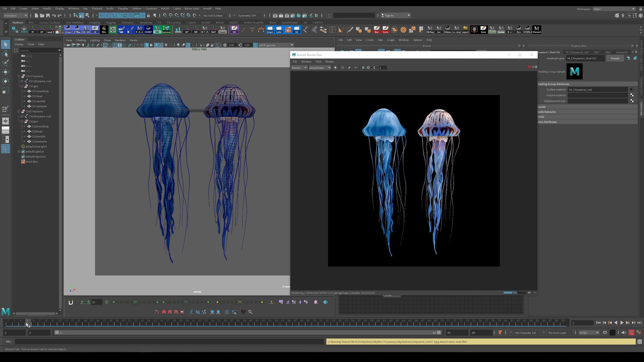Switch to the XGen shelf tab
Viewport: 644px width, 362px height.
pyautogui.click(x=272, y=22)
